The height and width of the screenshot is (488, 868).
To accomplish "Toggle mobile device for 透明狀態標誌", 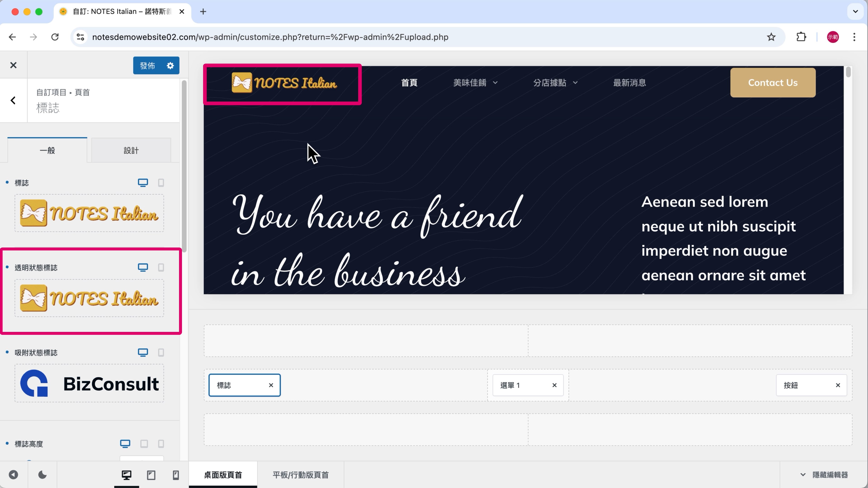I will (161, 267).
